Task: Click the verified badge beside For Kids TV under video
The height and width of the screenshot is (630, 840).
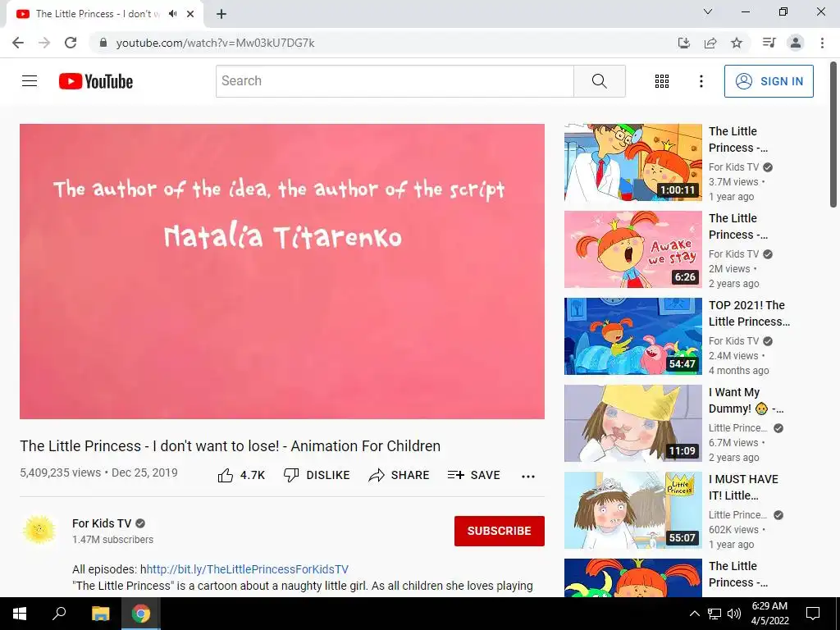Action: click(140, 523)
